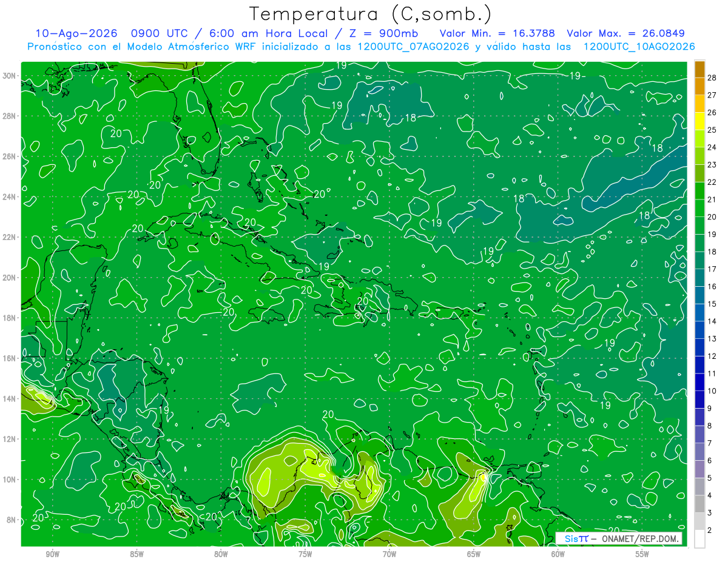Click the 24N latitude axis label
The height and width of the screenshot is (562, 728).
[10, 197]
